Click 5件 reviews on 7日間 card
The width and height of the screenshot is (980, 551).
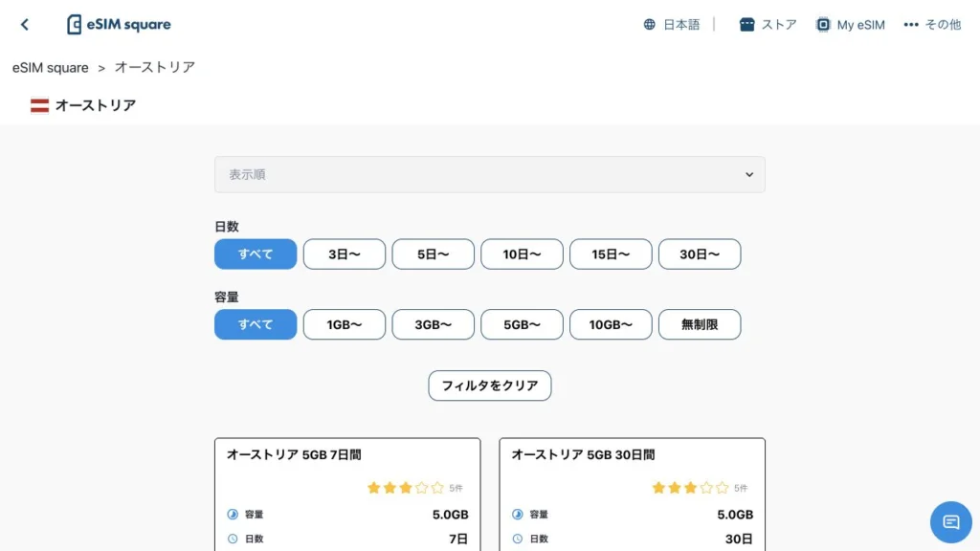coord(456,488)
